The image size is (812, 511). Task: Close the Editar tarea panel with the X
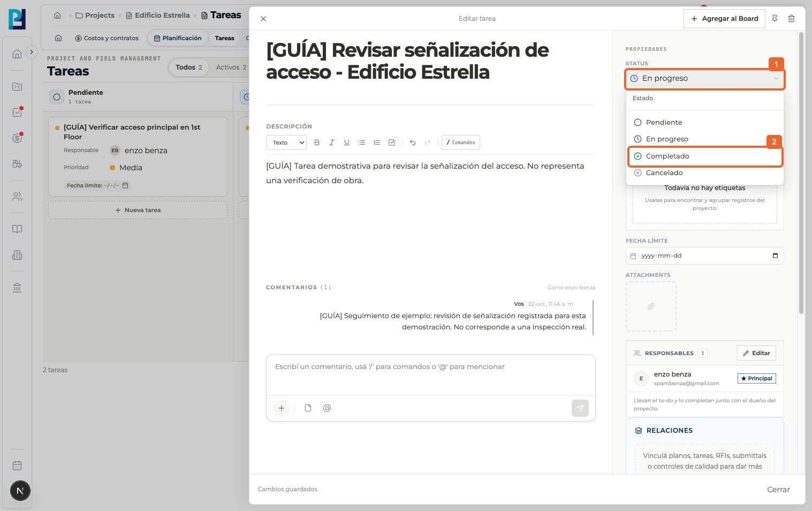pos(263,19)
